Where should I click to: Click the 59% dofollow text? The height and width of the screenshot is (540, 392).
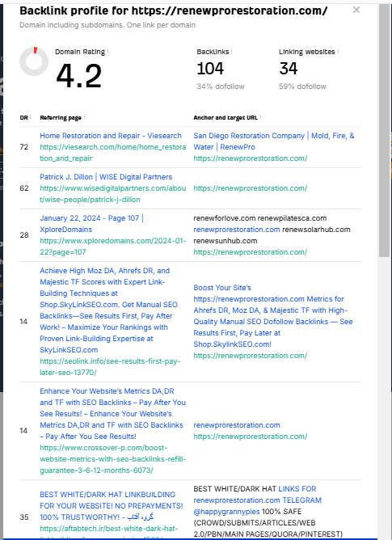pyautogui.click(x=302, y=86)
